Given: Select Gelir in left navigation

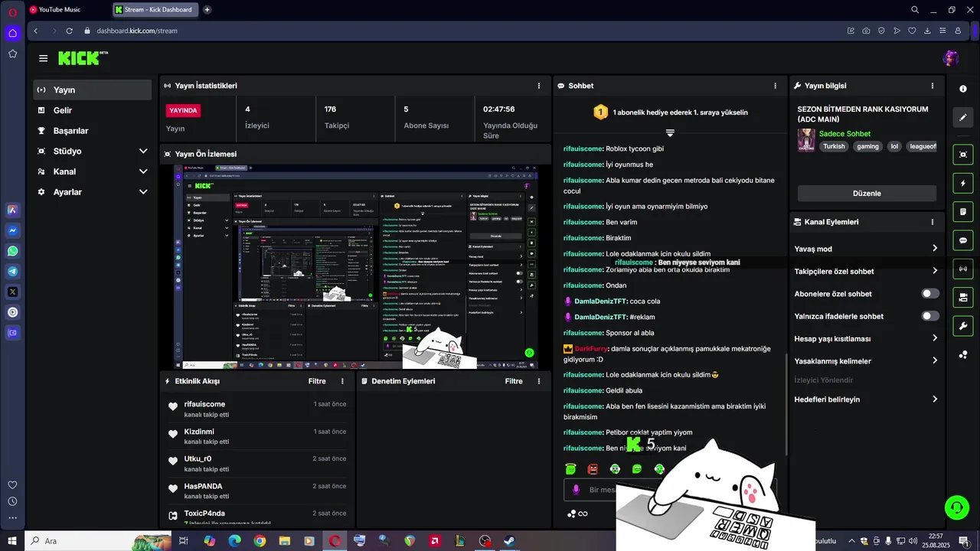Looking at the screenshot, I should tap(92, 110).
